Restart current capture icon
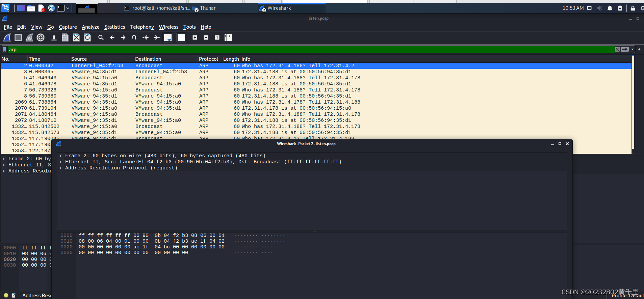The height and width of the screenshot is (299, 644). pos(29,37)
